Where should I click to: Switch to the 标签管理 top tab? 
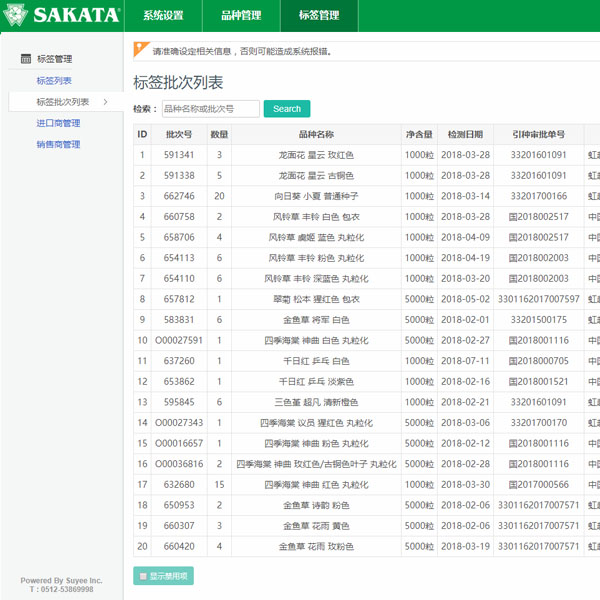click(x=318, y=16)
